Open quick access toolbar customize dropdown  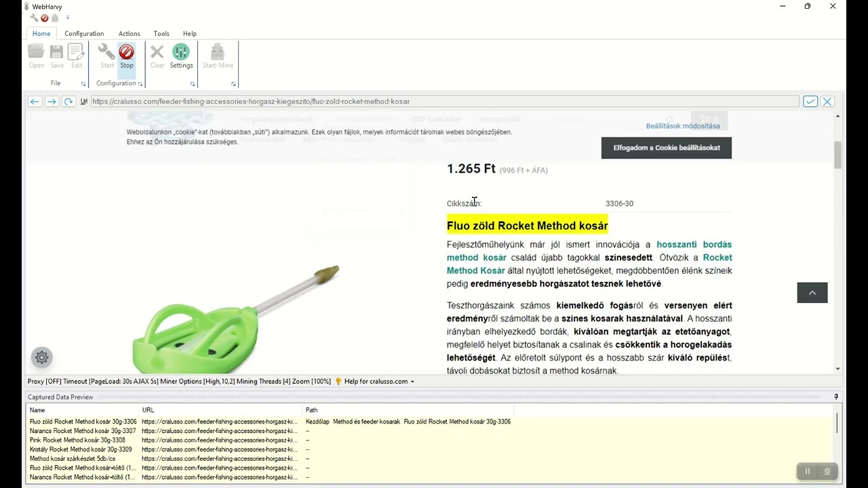point(67,18)
